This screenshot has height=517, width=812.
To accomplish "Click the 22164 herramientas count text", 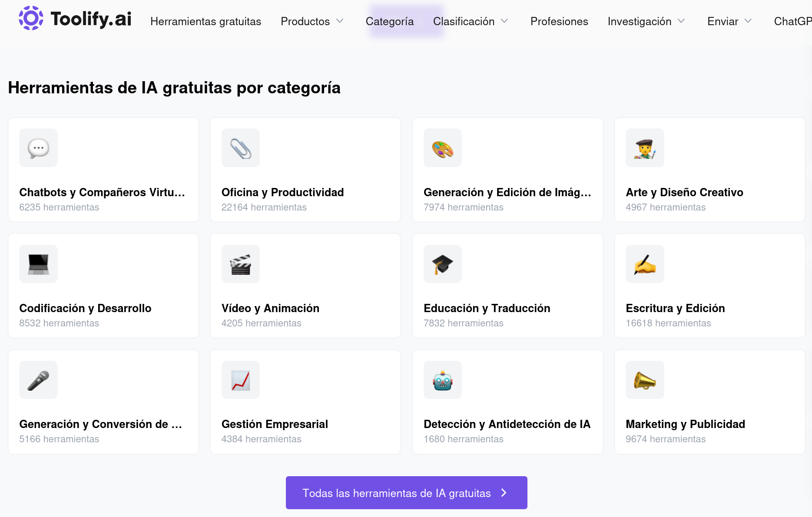I will click(x=264, y=207).
